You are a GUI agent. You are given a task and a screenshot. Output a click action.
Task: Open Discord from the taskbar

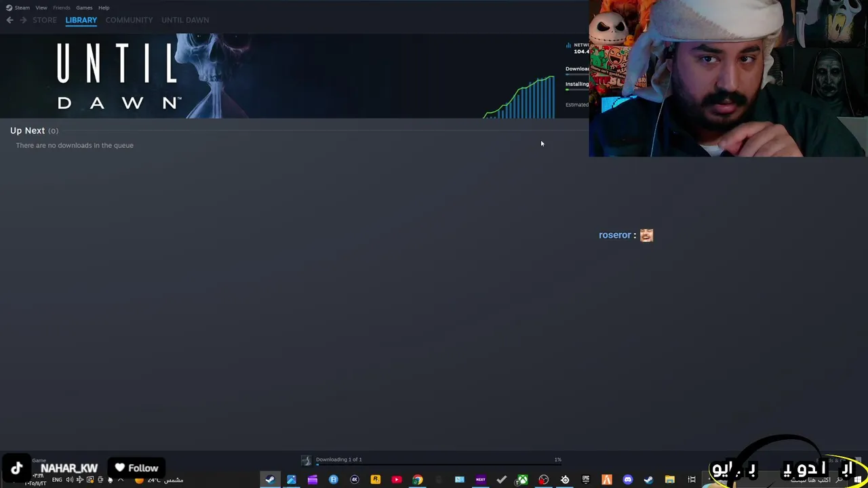[x=628, y=480]
